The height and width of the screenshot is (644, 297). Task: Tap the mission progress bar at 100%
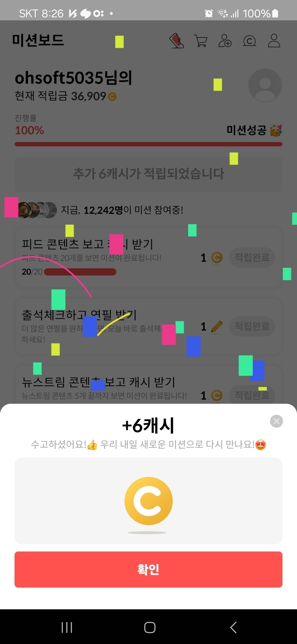click(148, 144)
